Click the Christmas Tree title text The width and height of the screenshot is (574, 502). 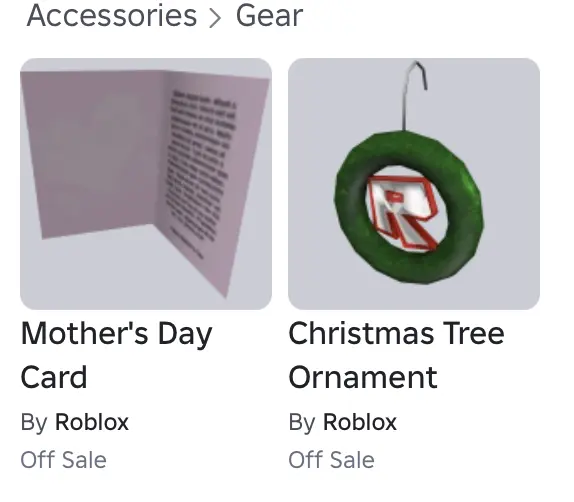[396, 333]
